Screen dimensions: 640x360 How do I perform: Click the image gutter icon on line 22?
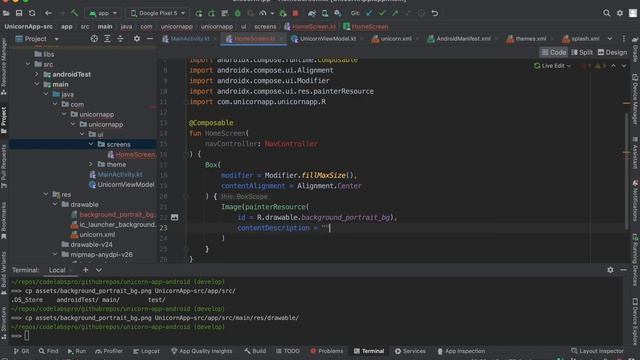(174, 217)
